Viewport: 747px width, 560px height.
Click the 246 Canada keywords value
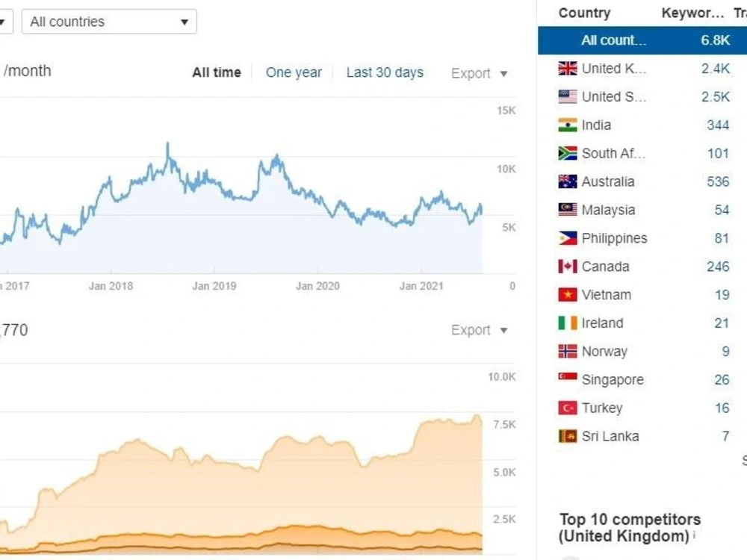coord(718,267)
